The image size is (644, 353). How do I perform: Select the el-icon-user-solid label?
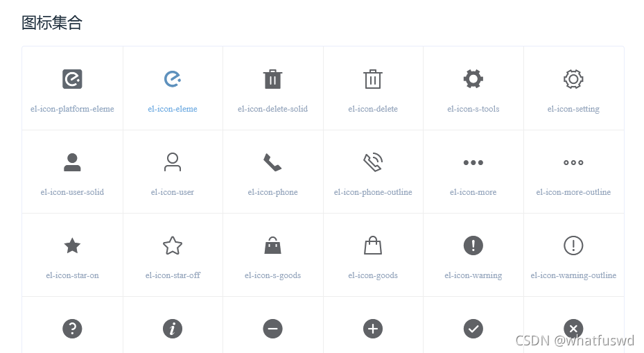pos(72,192)
